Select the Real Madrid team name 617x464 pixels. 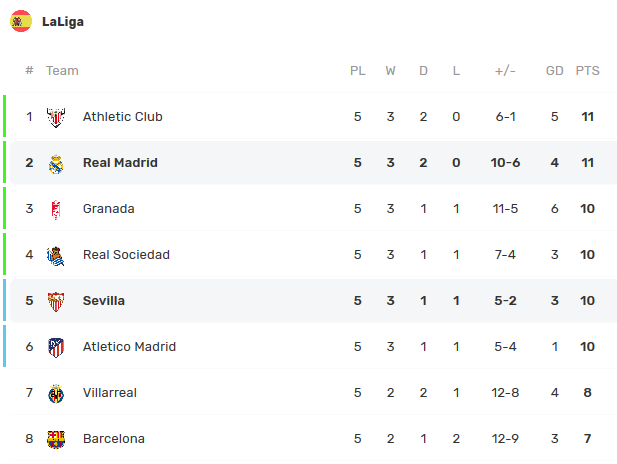120,163
